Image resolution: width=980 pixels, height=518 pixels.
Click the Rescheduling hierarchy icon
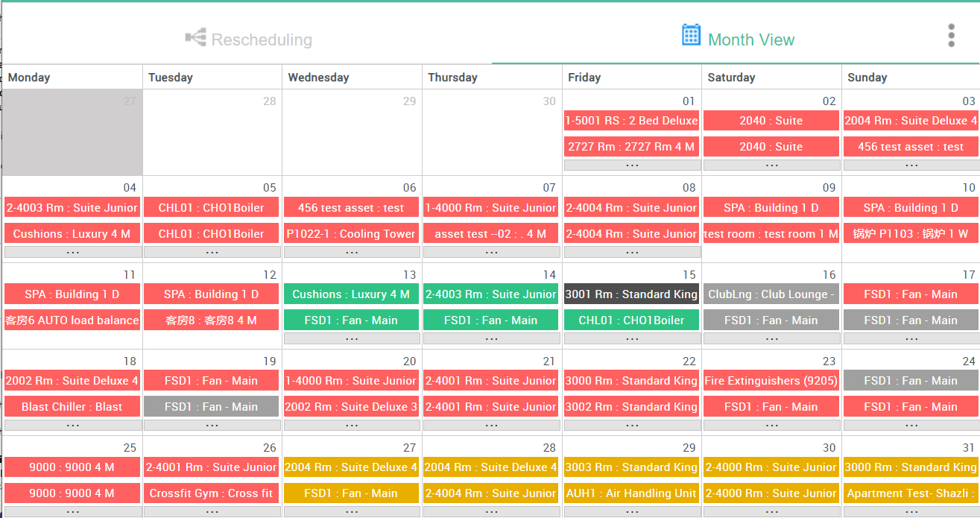(195, 37)
